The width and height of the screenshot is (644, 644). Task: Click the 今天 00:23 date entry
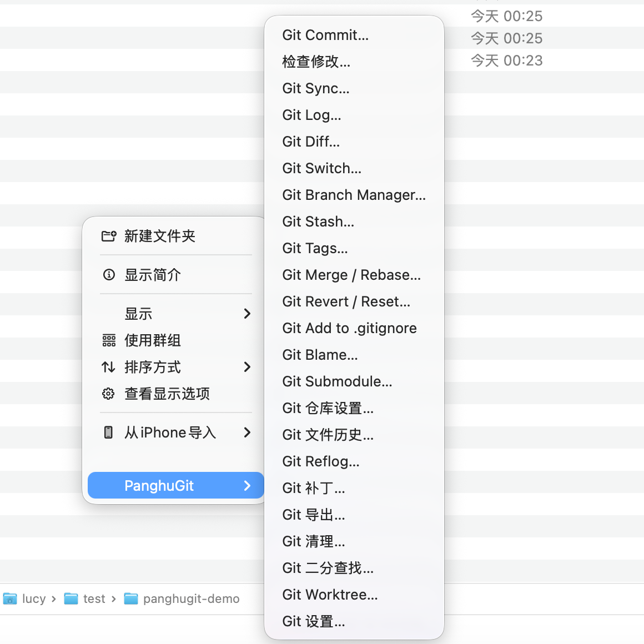(x=506, y=61)
